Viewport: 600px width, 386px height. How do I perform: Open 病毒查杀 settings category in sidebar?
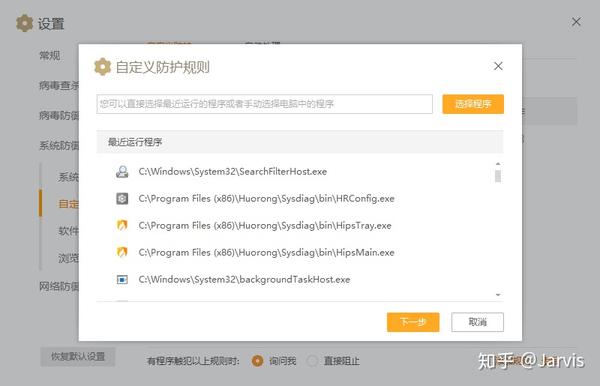point(59,85)
